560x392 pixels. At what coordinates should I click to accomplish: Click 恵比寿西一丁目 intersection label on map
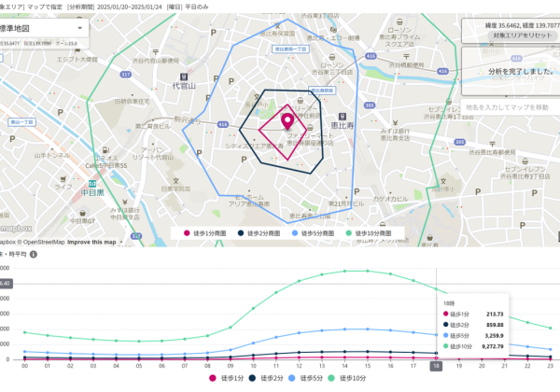coord(290,49)
